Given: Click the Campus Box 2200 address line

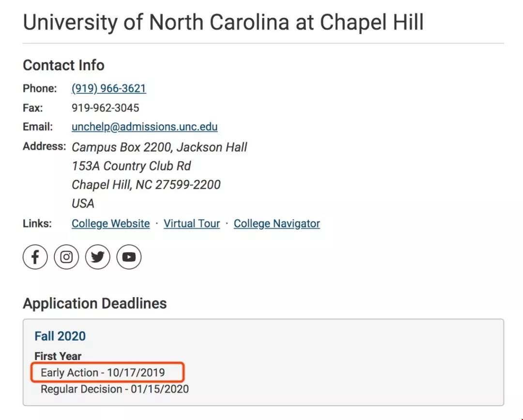Looking at the screenshot, I should click(x=159, y=147).
